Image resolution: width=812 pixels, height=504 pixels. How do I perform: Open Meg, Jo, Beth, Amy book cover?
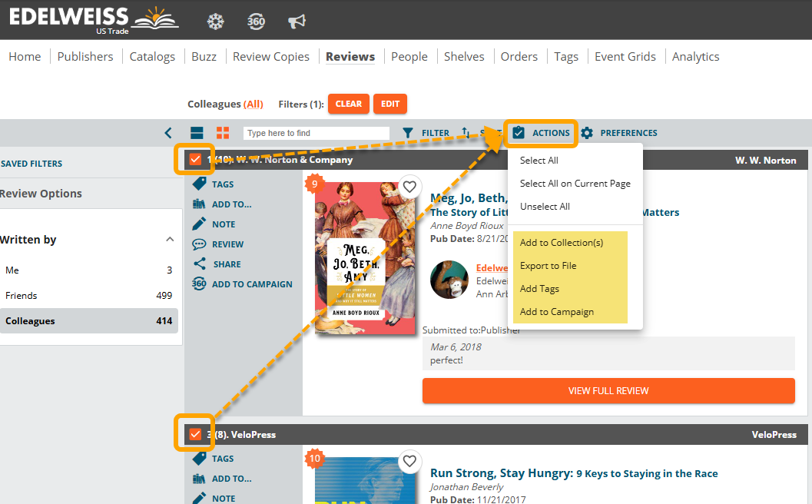[x=365, y=258]
